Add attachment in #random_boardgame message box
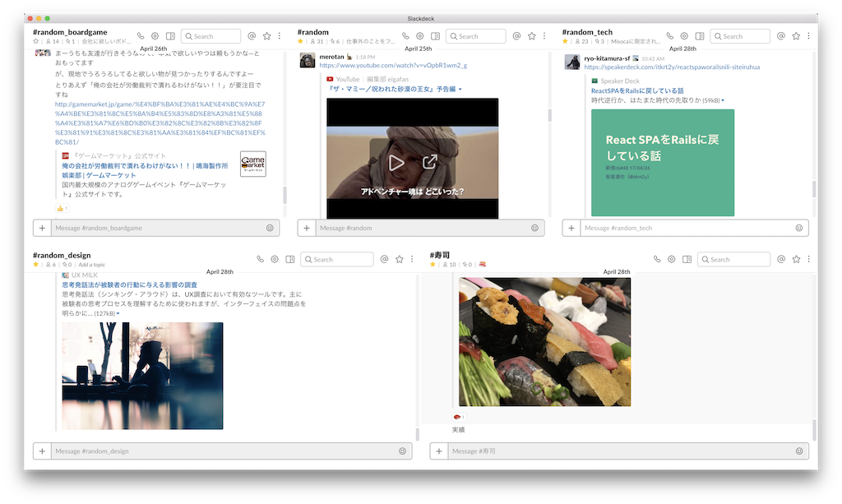The height and width of the screenshot is (504, 842). (42, 228)
